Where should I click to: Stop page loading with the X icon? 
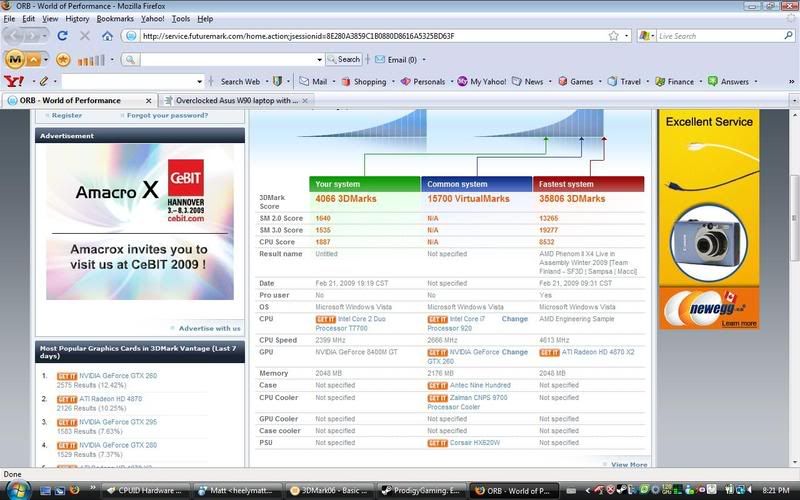point(85,36)
